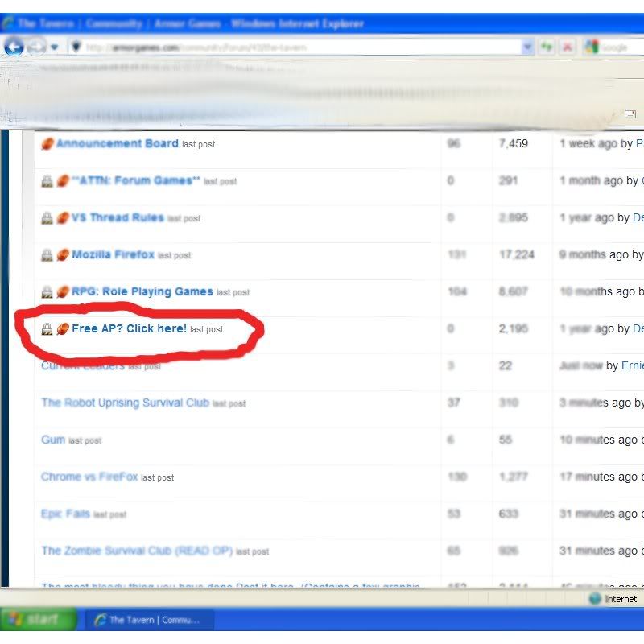The image size is (644, 644).
Task: Click the 2,195 count on Free AP? row
Action: (x=514, y=328)
